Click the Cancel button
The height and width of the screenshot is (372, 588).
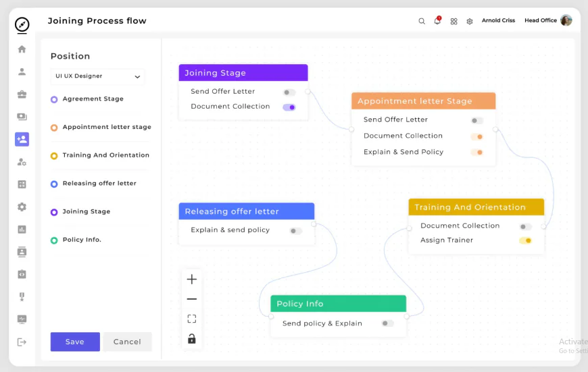click(127, 342)
